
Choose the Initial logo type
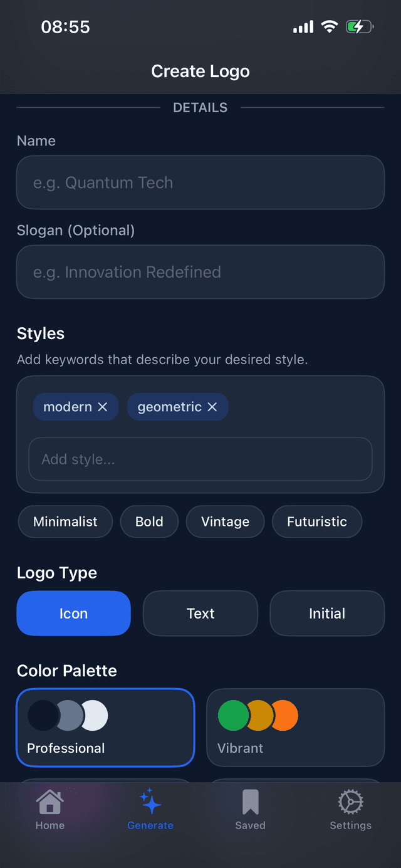click(326, 613)
